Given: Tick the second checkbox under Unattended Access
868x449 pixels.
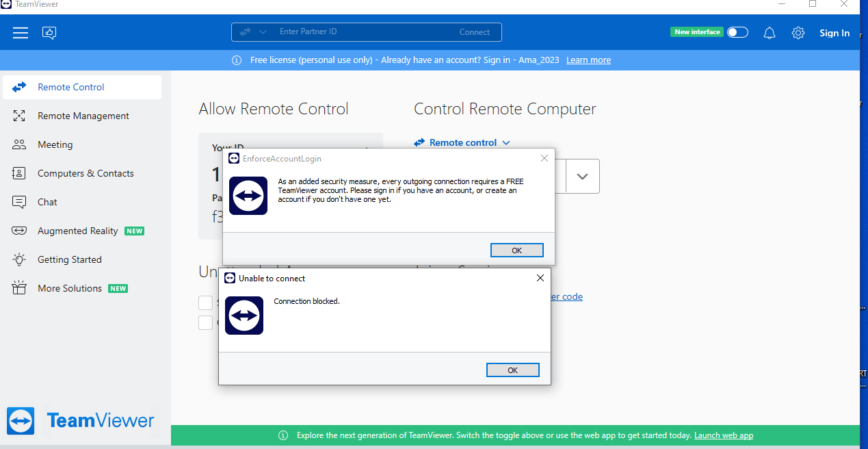Looking at the screenshot, I should (205, 322).
